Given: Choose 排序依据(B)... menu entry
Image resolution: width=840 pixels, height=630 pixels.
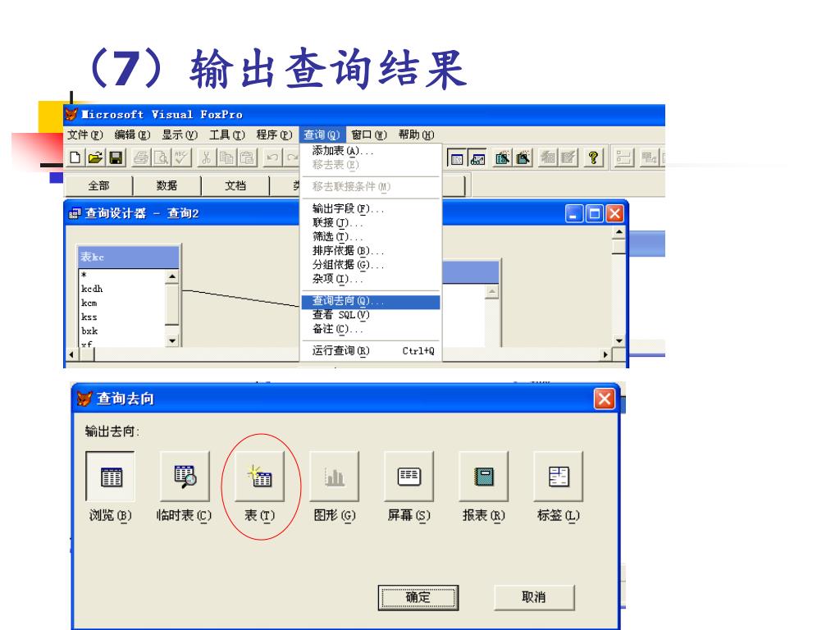Looking at the screenshot, I should pyautogui.click(x=371, y=251).
